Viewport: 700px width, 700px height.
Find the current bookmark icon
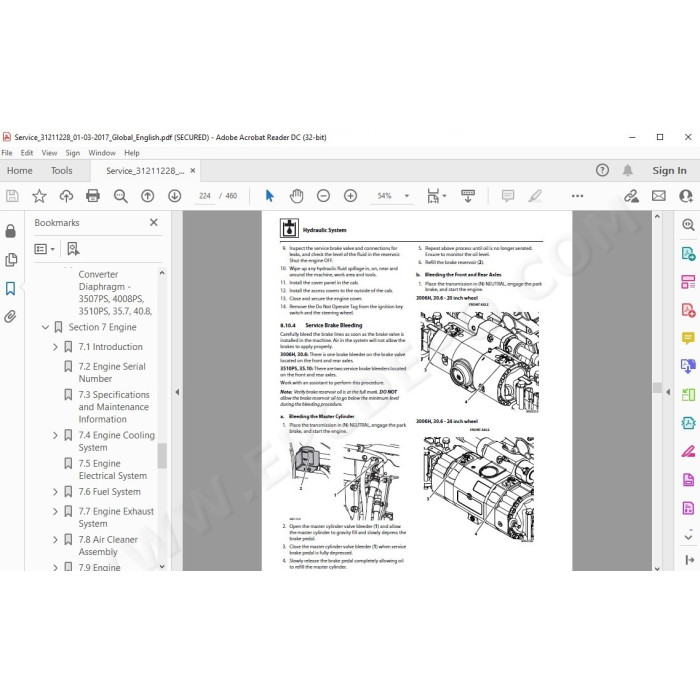pos(73,249)
